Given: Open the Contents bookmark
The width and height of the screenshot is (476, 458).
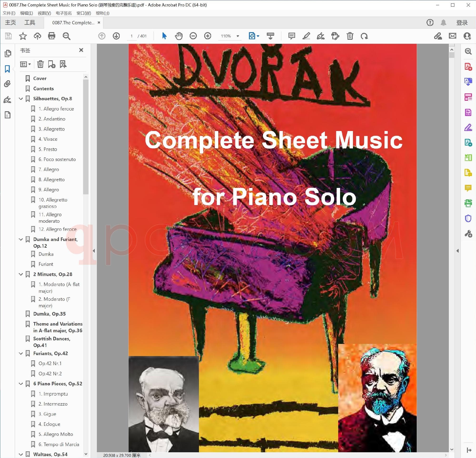Looking at the screenshot, I should [x=43, y=88].
